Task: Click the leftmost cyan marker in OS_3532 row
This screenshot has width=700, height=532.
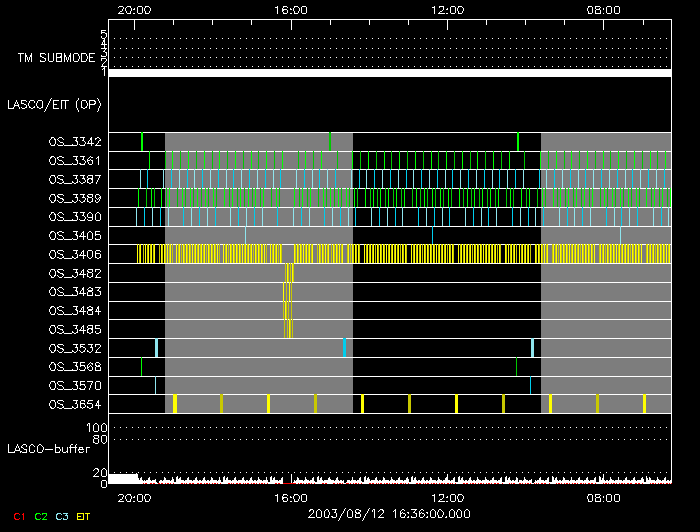Action: point(156,347)
